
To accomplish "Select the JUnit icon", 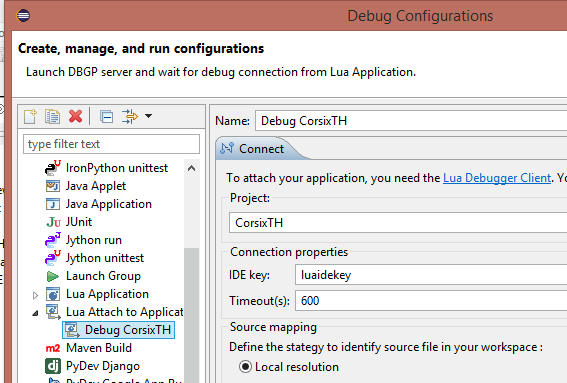I will [x=53, y=222].
